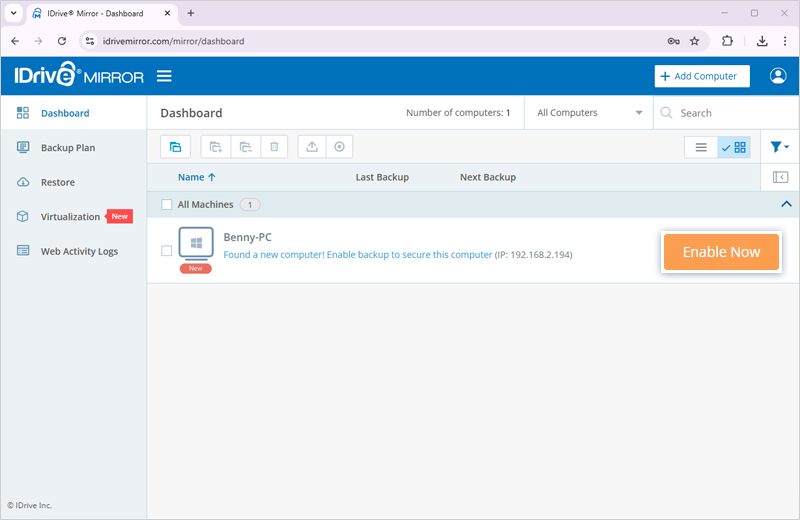Click the Backup Plan sidebar icon
The width and height of the screenshot is (800, 520).
(23, 147)
